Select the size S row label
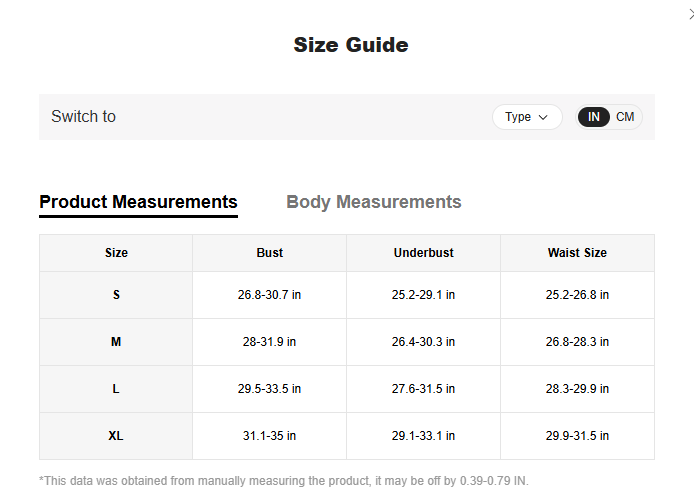Viewport: 694px width, 498px height. [x=116, y=295]
